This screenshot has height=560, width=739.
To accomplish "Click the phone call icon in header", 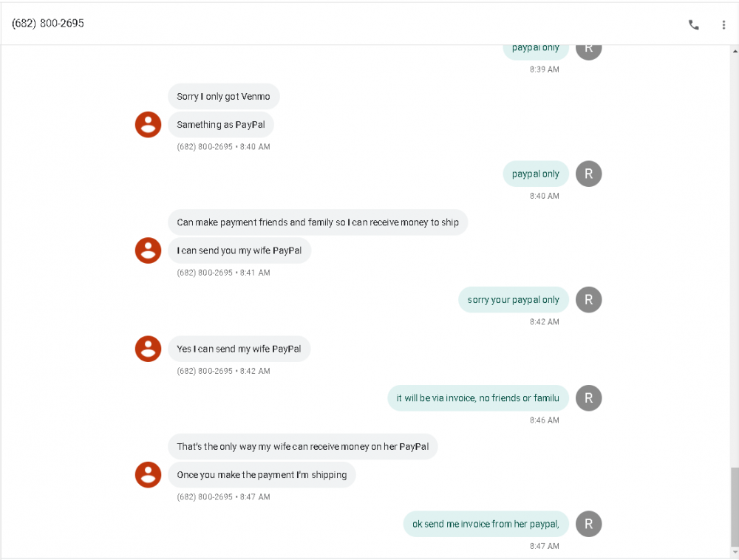I will pos(693,24).
